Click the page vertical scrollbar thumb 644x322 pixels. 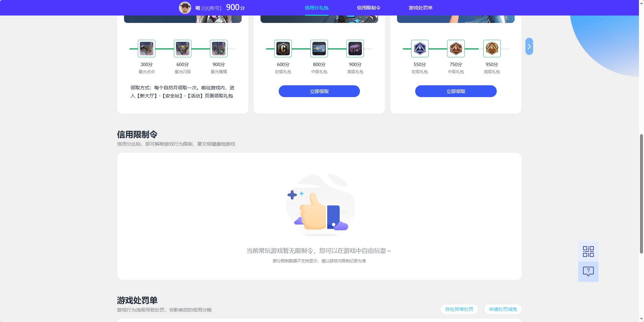(x=641, y=194)
